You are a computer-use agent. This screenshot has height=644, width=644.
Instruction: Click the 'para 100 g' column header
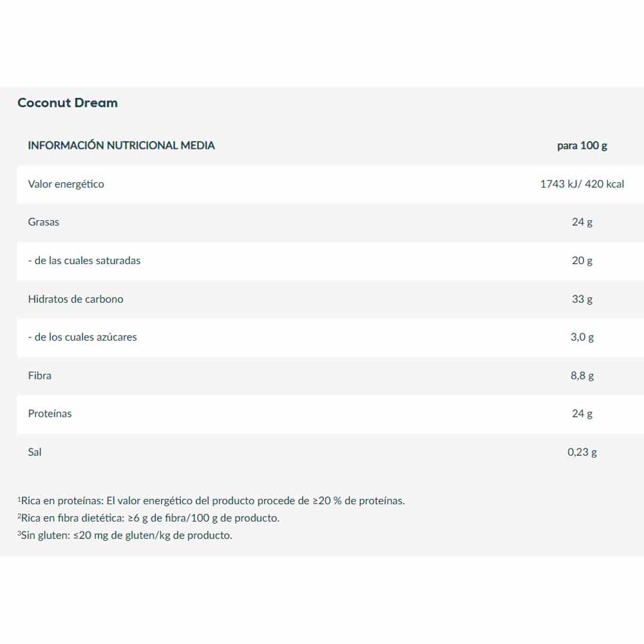coord(582,146)
